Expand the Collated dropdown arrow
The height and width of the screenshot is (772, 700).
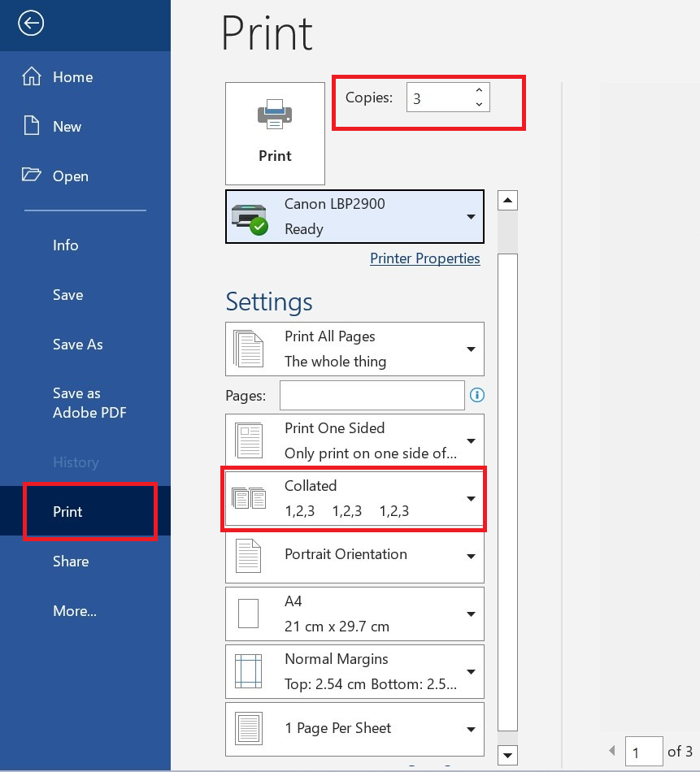(x=471, y=499)
